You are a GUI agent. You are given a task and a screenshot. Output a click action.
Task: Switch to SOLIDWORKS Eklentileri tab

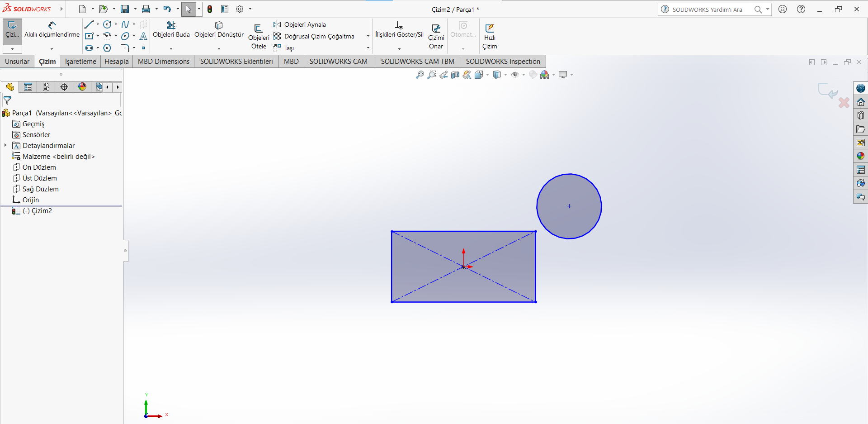236,62
